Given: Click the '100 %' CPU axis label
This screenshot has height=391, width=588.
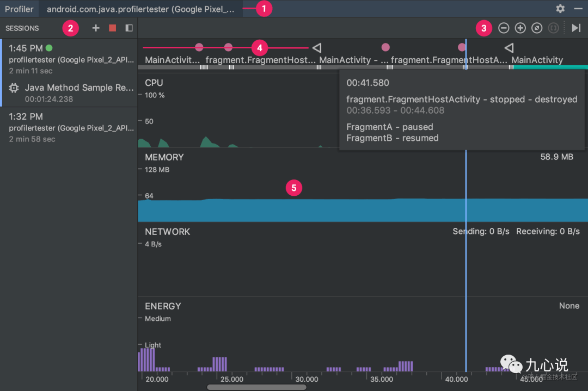Looking at the screenshot, I should tap(155, 95).
